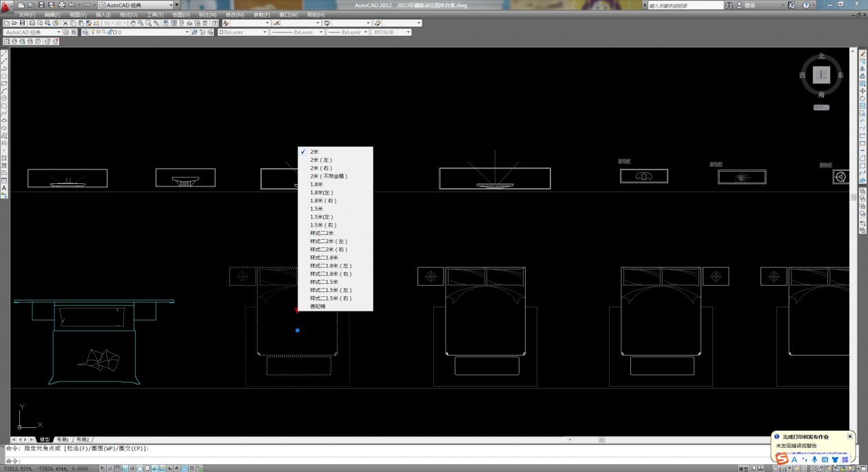
Task: Select the Erase tool in Modify toolbar
Action: [x=863, y=54]
